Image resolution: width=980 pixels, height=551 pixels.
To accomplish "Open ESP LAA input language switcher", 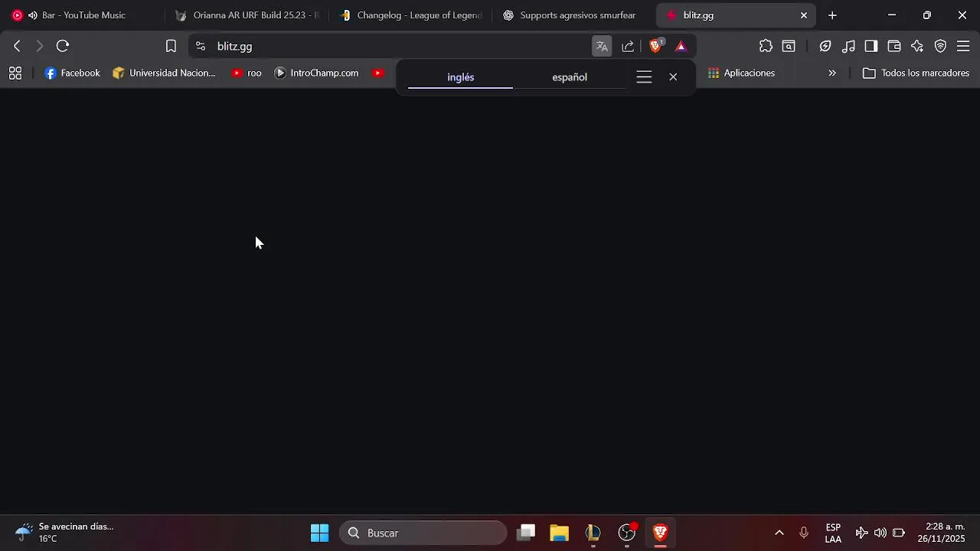I will point(833,533).
